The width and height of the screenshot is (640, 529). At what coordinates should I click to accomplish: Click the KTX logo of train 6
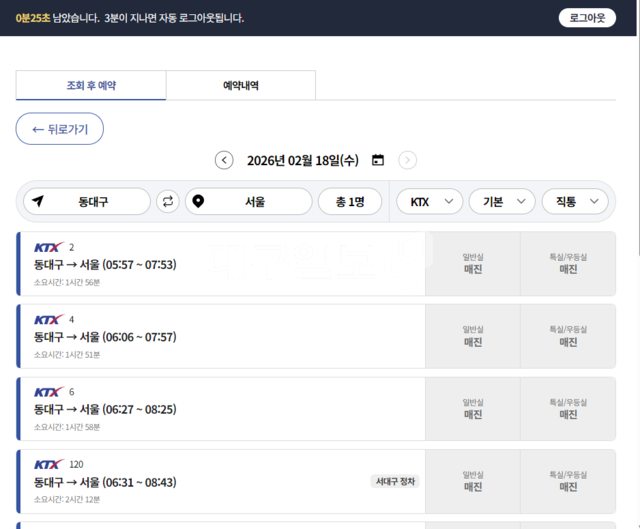(49, 392)
